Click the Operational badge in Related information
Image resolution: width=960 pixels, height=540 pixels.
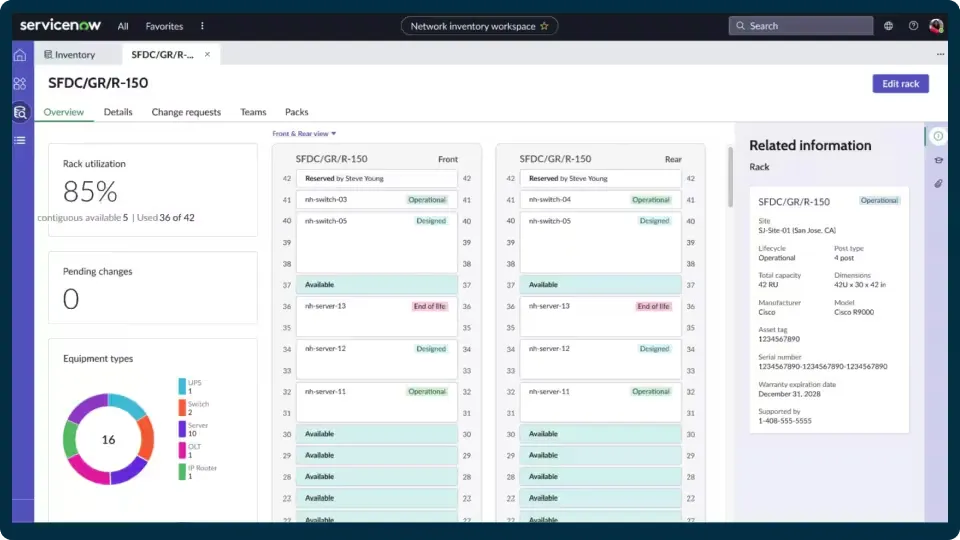coord(879,200)
